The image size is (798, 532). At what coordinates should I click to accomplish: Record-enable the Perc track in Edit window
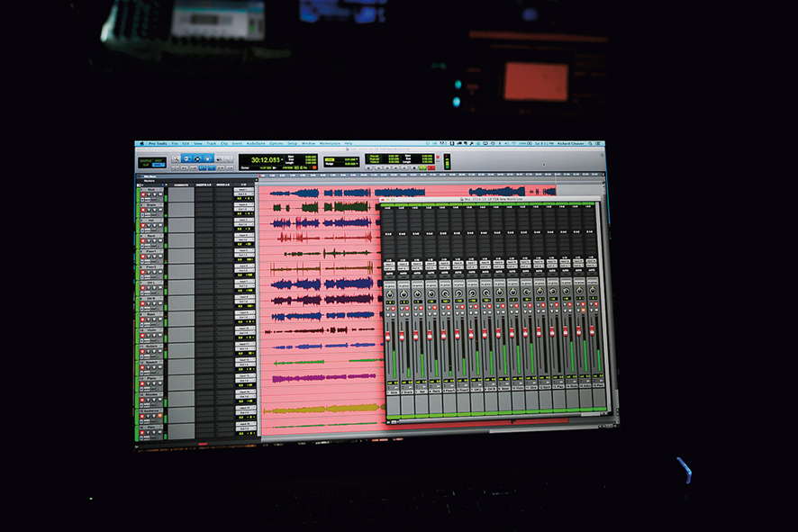pyautogui.click(x=142, y=432)
